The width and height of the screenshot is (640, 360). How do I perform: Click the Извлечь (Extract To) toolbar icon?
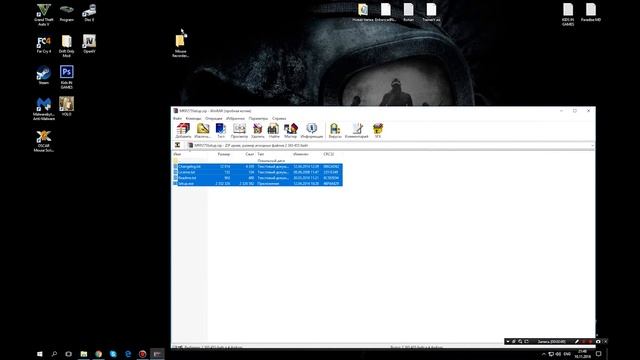202,131
